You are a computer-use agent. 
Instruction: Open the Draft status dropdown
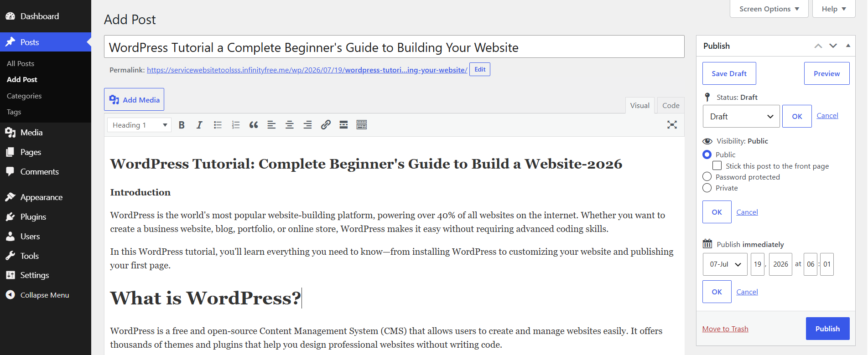(x=741, y=116)
